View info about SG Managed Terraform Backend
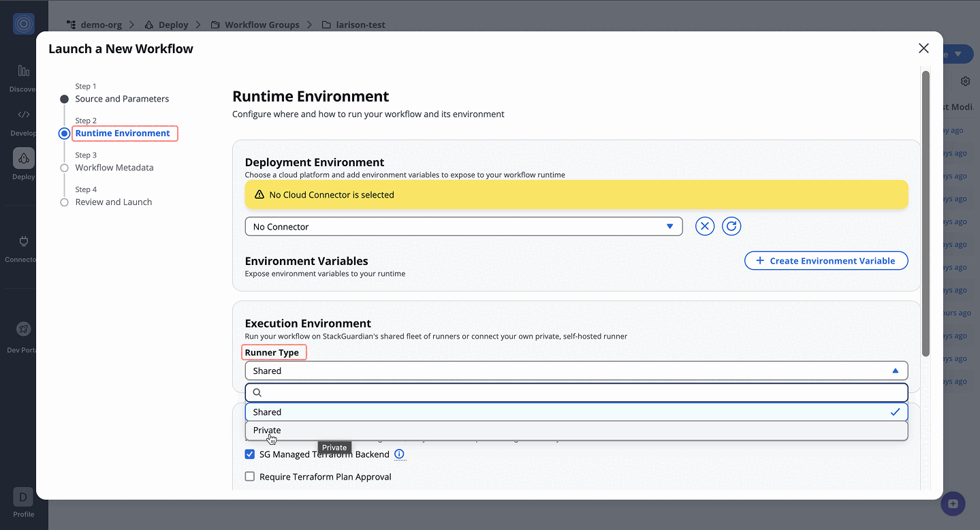Viewport: 980px width, 530px height. click(399, 454)
